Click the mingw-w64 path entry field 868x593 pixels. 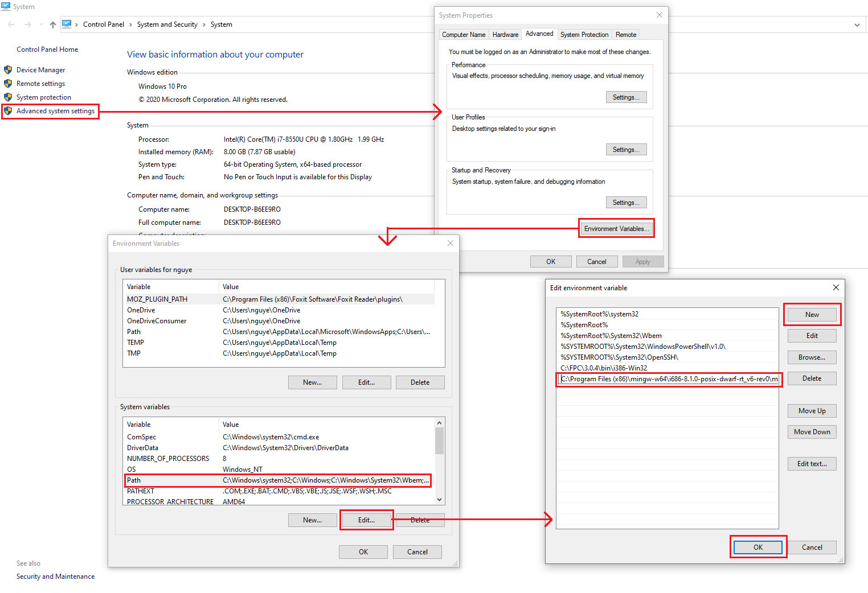[669, 379]
